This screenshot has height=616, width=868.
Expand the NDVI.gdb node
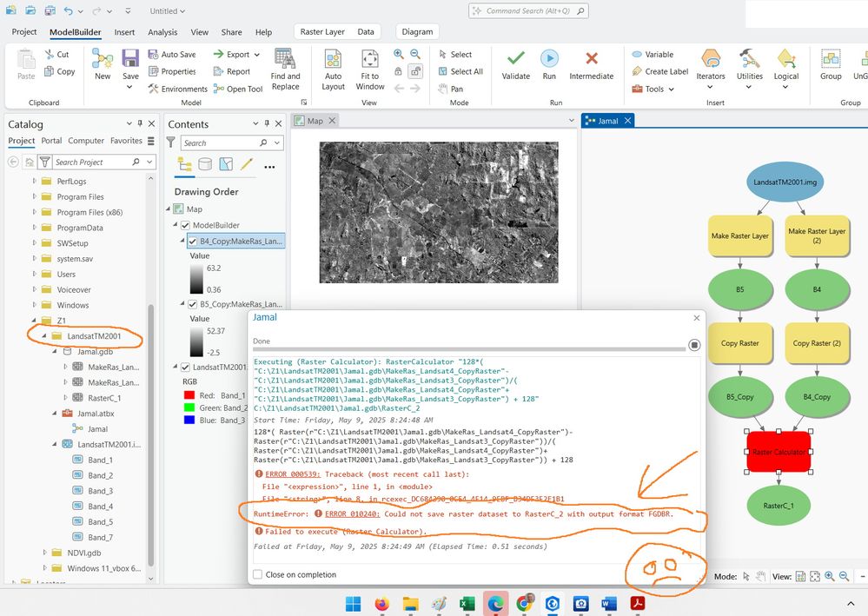(45, 553)
